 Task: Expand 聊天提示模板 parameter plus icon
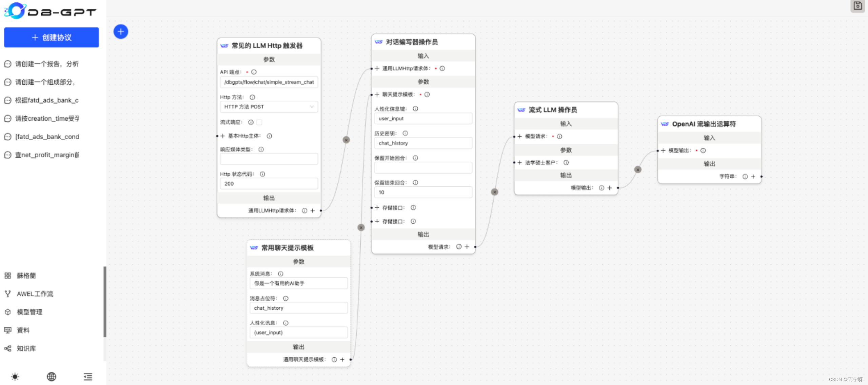[377, 95]
